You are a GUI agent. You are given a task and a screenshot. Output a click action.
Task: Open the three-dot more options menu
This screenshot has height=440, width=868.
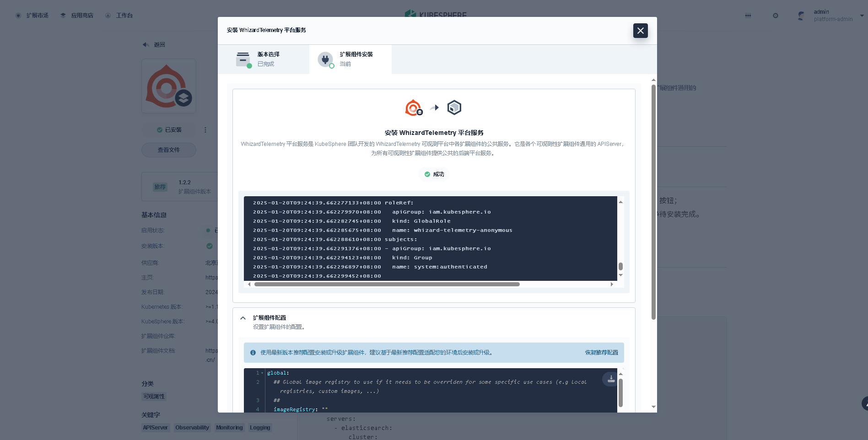click(x=205, y=130)
